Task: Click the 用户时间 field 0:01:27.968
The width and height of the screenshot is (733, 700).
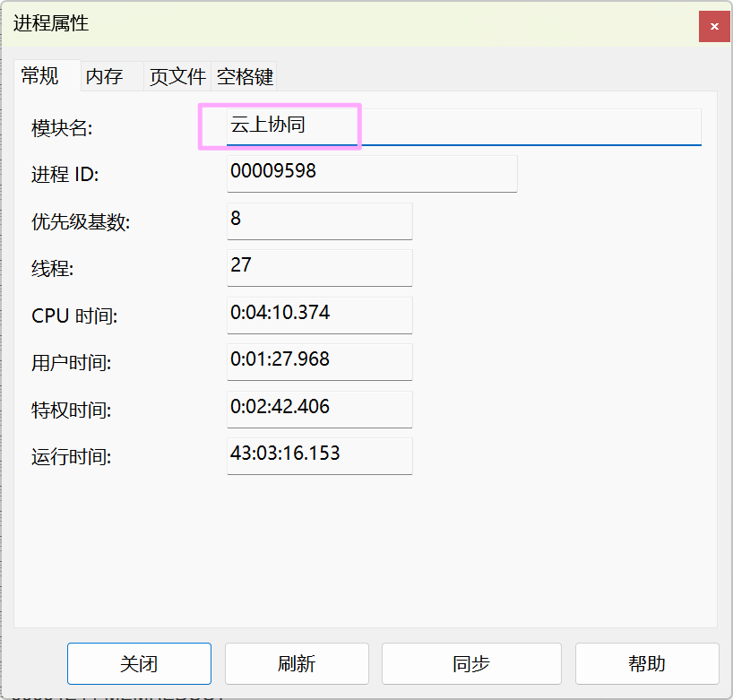Action: pyautogui.click(x=320, y=361)
